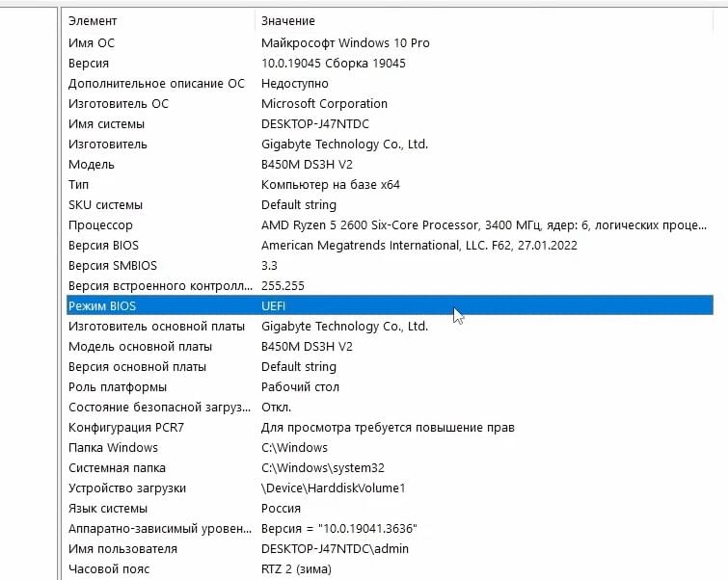
Task: Click the UEFI value
Action: click(274, 306)
